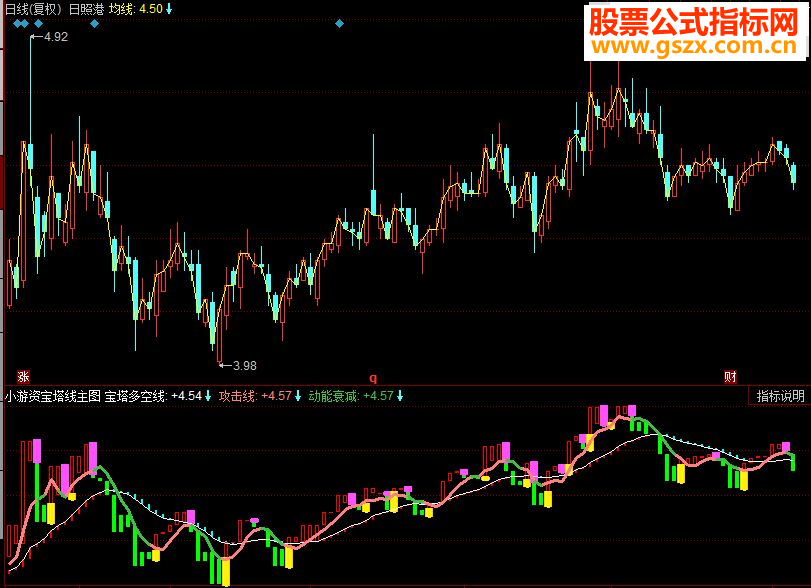Select the 日线(复权) period label
This screenshot has width=811, height=588.
(34, 9)
